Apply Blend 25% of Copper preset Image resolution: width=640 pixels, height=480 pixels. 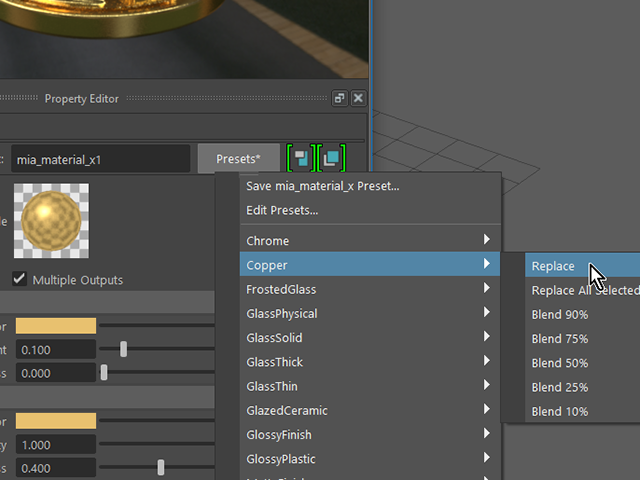click(x=582, y=387)
